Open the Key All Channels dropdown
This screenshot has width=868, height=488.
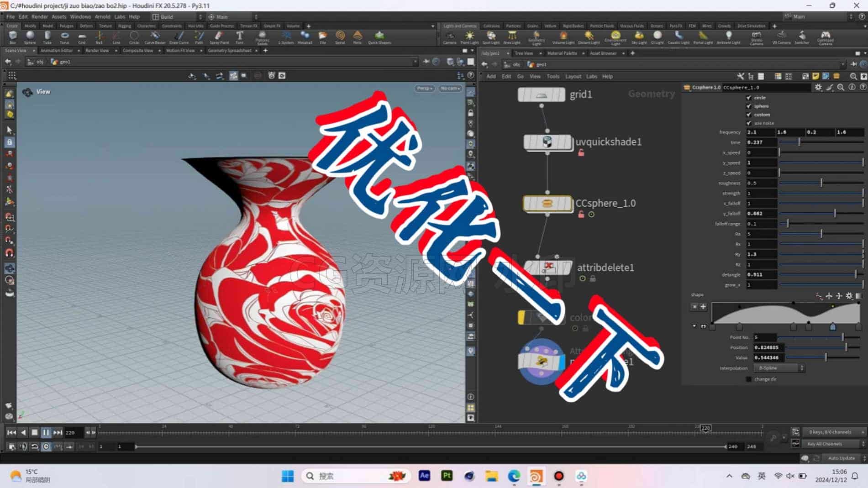[x=834, y=444]
